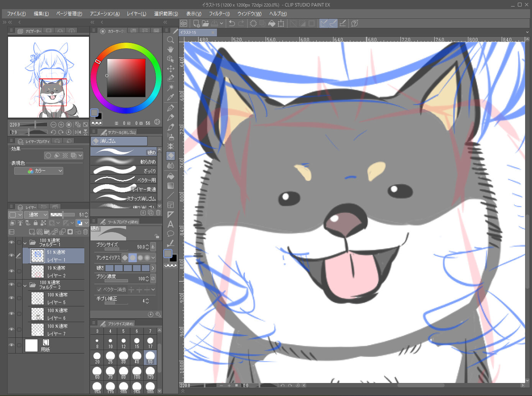Toggle visibility of フォルダー 2

click(11, 285)
